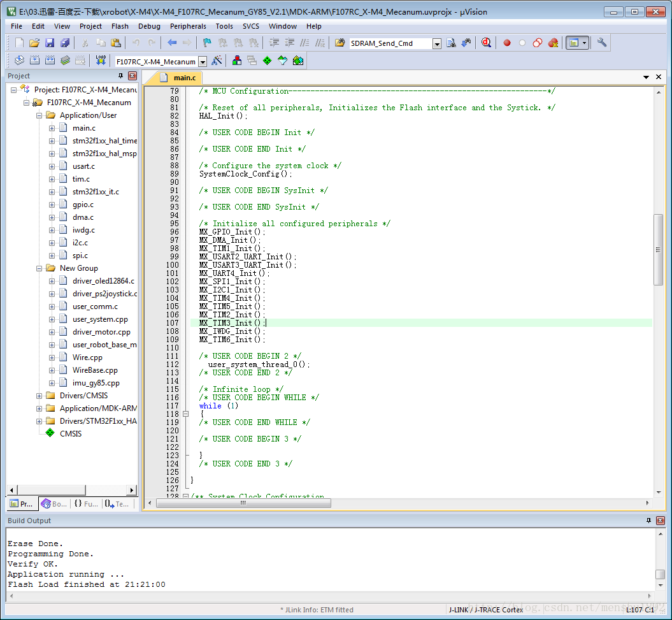Open Manage Run-Time Environment with the green diamond icon

(267, 61)
